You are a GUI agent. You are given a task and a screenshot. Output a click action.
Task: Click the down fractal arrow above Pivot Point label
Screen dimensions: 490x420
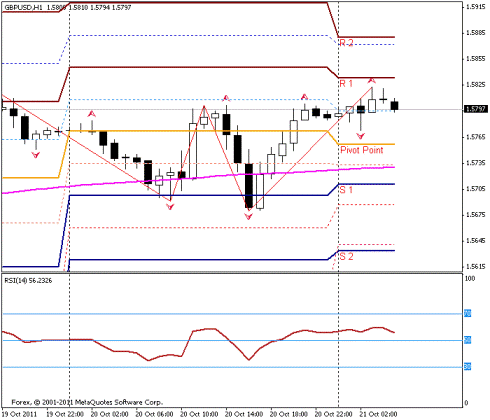coord(361,136)
